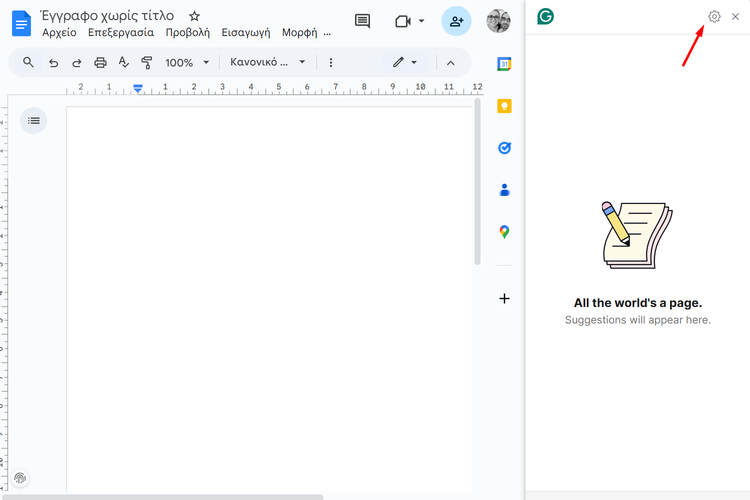The height and width of the screenshot is (500, 750).
Task: Click the add-ons plus button
Action: (505, 298)
